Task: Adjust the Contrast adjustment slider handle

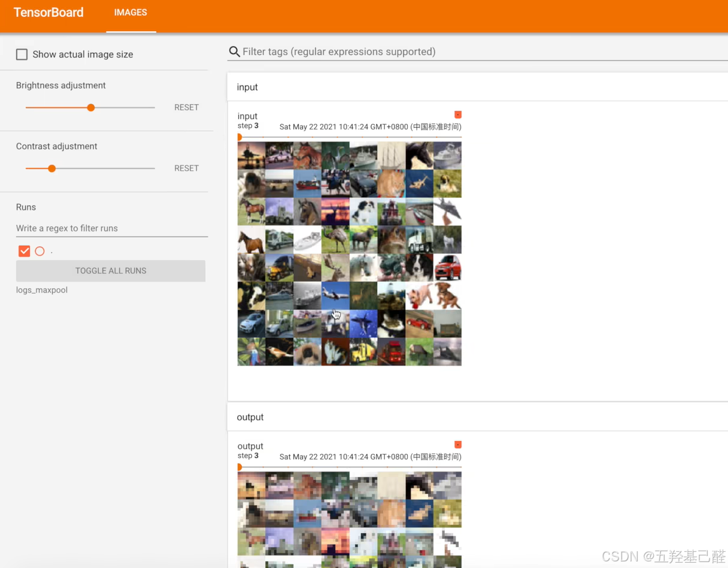Action: [51, 168]
